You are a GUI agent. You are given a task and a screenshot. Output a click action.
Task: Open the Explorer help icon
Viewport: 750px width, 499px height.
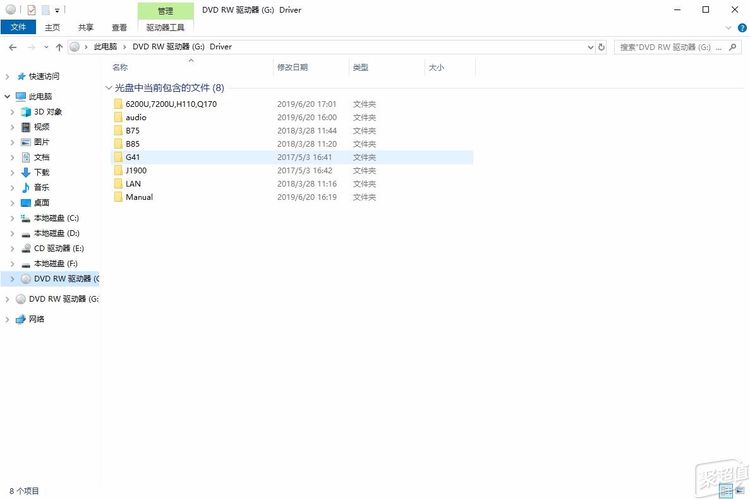(742, 28)
